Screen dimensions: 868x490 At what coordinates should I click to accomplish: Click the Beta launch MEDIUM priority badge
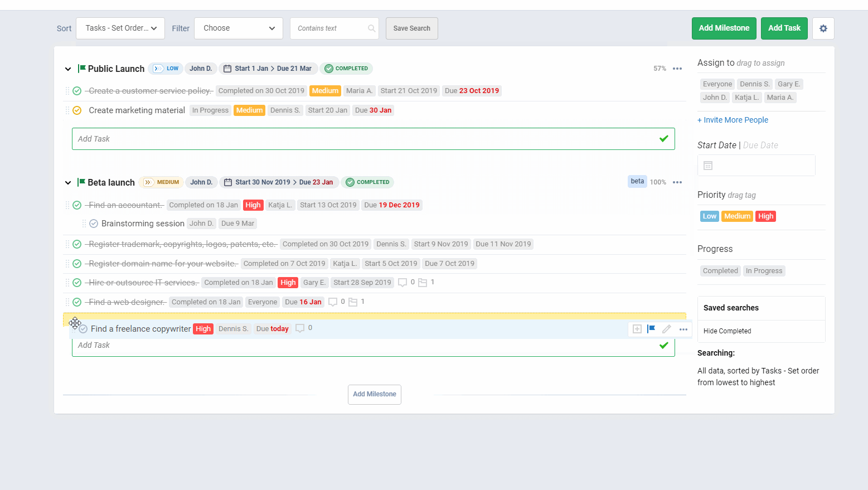[161, 182]
